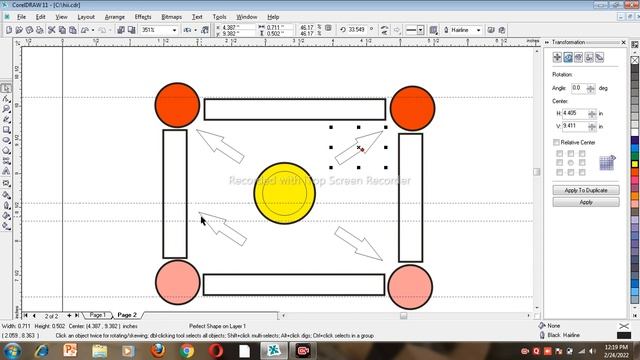Check the bottom-left anchor point box

(x=560, y=172)
